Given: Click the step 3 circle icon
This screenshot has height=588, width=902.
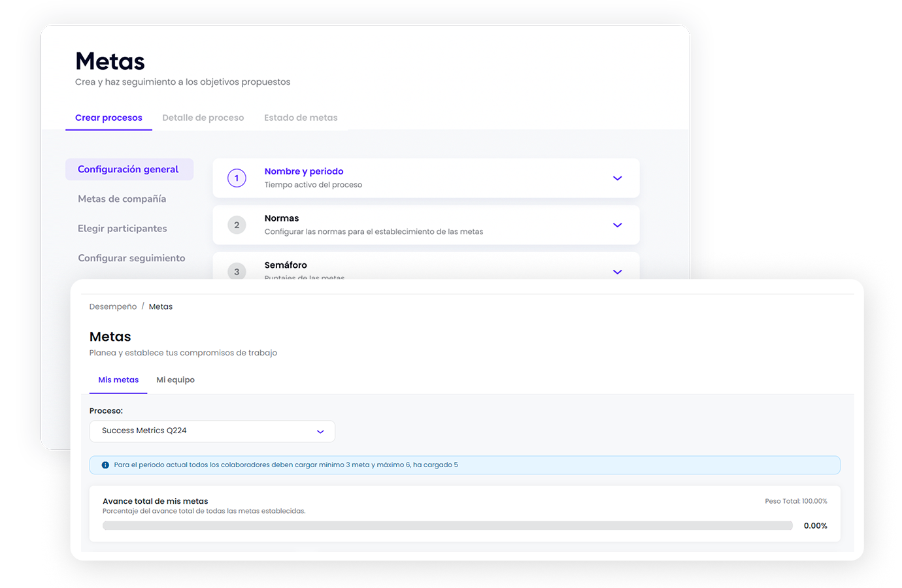Looking at the screenshot, I should click(237, 270).
